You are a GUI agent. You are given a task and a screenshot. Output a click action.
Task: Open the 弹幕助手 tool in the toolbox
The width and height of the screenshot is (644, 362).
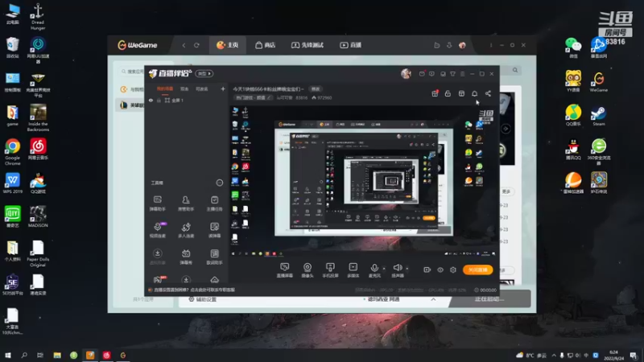point(157,204)
